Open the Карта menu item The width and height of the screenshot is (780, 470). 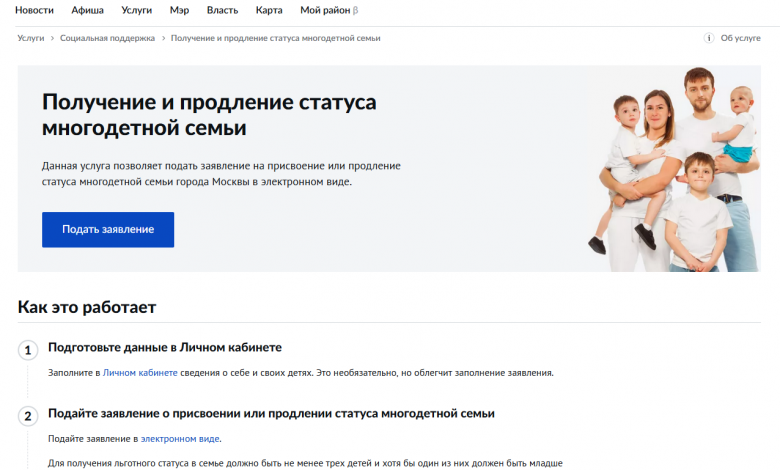click(x=269, y=10)
